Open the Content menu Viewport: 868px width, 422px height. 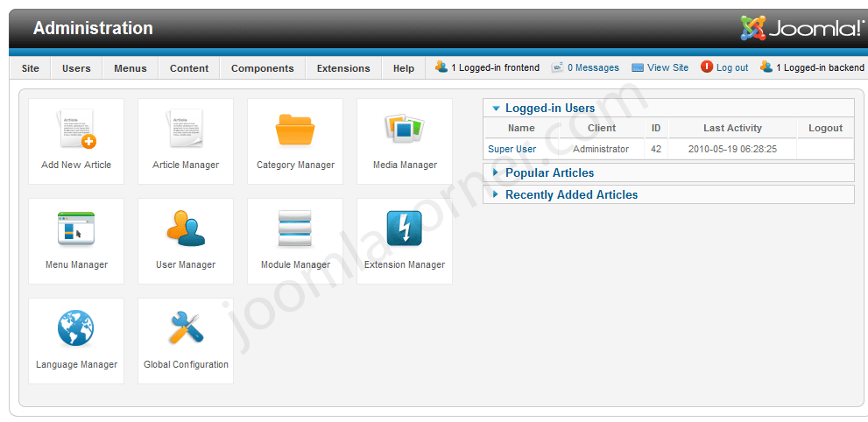click(189, 68)
